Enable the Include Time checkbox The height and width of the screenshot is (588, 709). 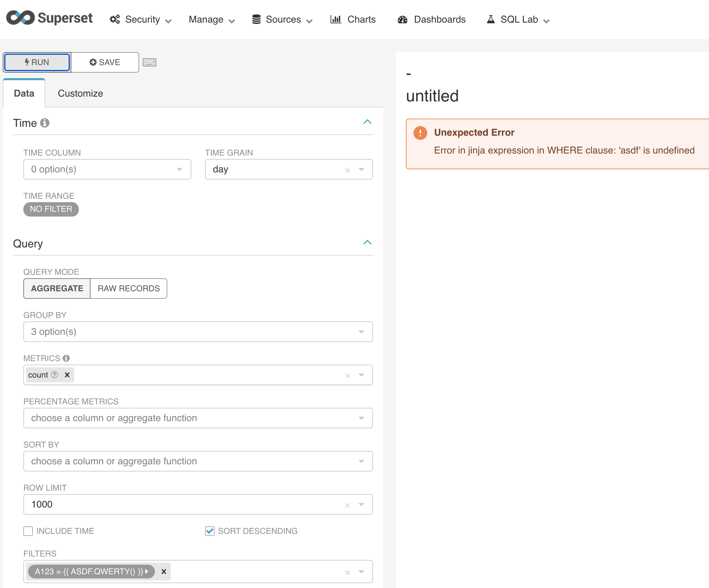tap(28, 531)
